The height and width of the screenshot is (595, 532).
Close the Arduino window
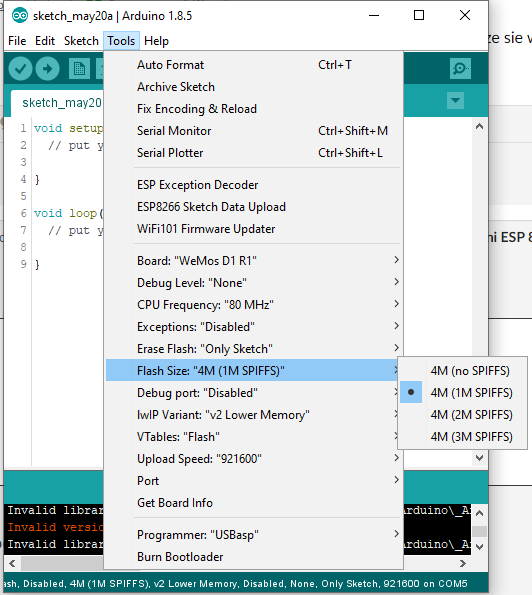pyautogui.click(x=465, y=16)
